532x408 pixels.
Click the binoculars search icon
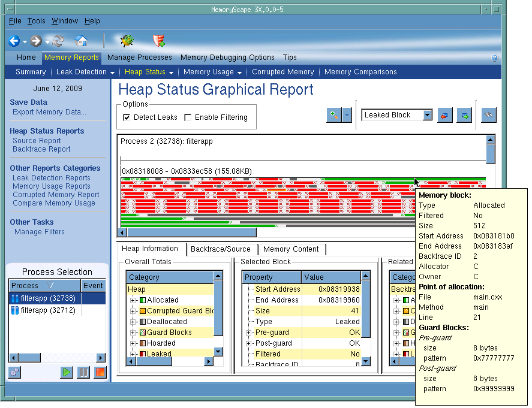point(489,115)
